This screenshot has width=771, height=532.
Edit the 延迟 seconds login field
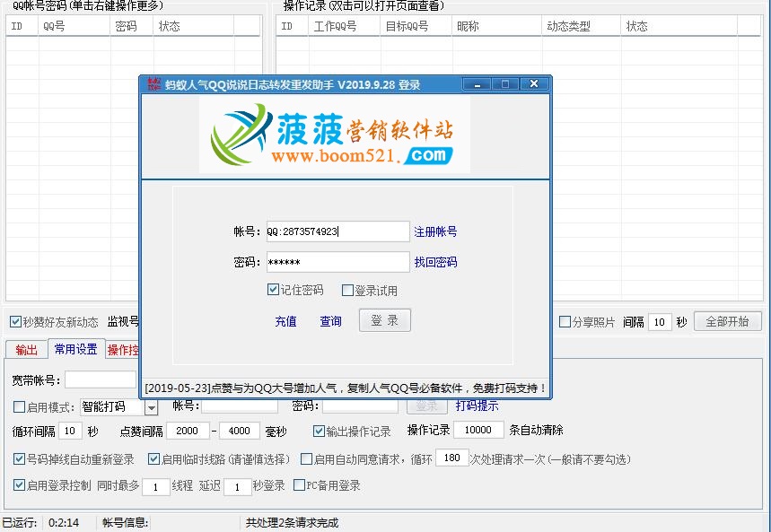point(238,487)
